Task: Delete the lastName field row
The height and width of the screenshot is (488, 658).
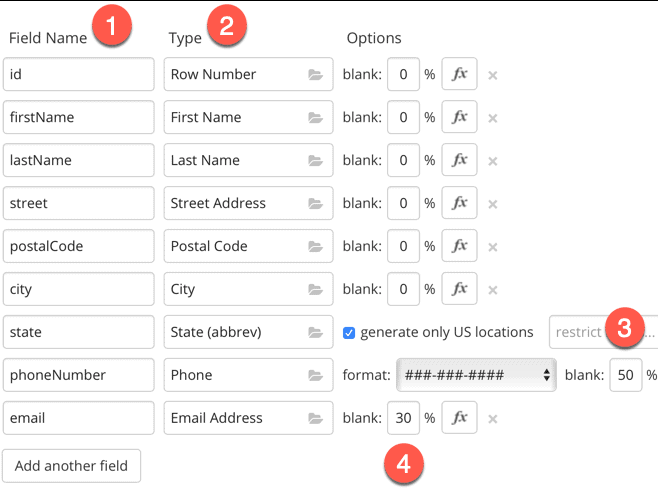Action: (493, 161)
